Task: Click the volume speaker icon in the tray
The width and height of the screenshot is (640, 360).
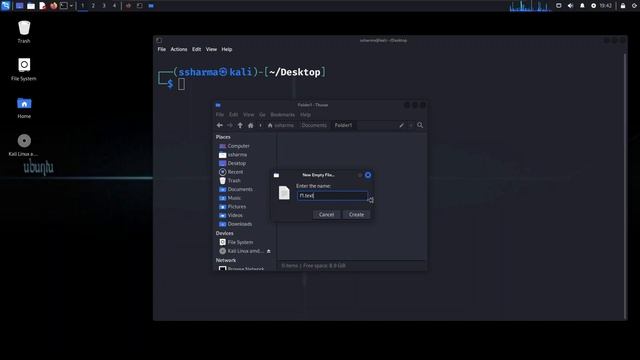Action: 570,6
